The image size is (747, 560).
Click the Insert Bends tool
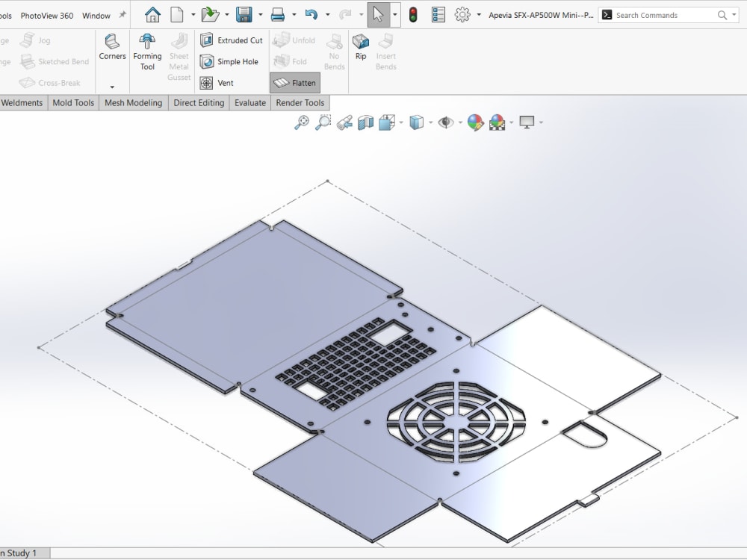coord(386,52)
